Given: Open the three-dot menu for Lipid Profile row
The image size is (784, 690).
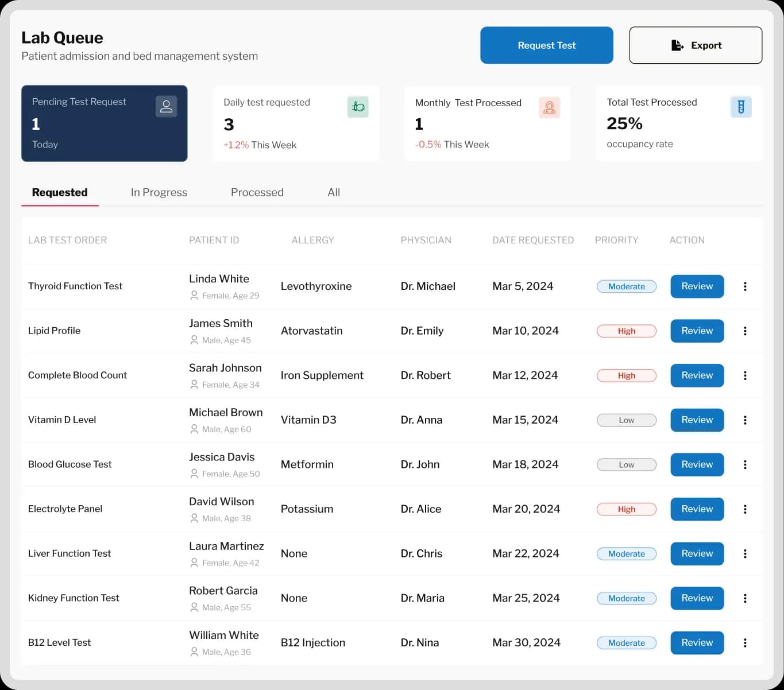Looking at the screenshot, I should pyautogui.click(x=745, y=331).
